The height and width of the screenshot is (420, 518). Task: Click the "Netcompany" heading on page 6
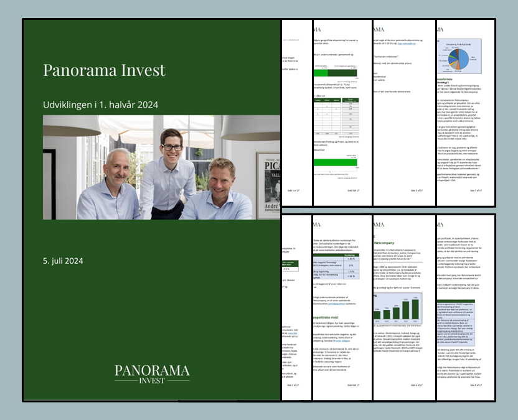tap(384, 243)
